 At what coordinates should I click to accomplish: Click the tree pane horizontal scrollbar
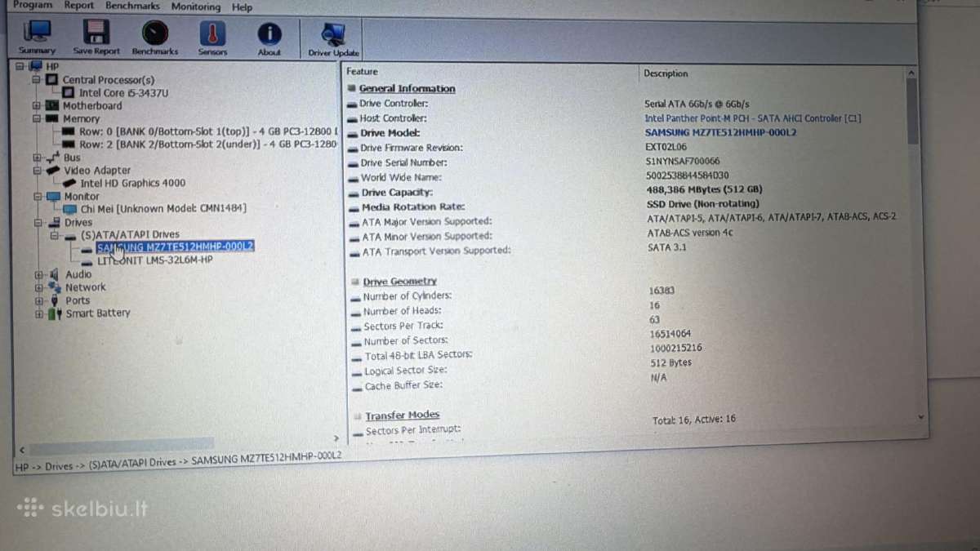122,444
